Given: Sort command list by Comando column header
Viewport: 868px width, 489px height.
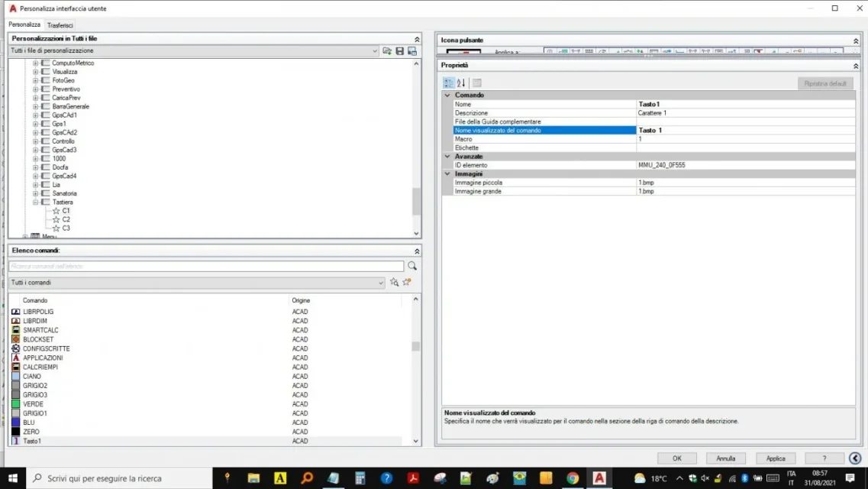Looking at the screenshot, I should click(35, 300).
